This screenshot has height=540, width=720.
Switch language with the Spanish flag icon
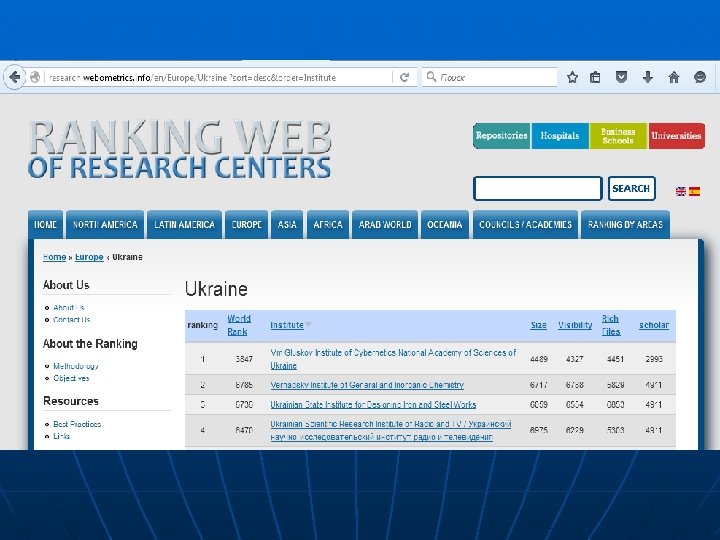(694, 191)
